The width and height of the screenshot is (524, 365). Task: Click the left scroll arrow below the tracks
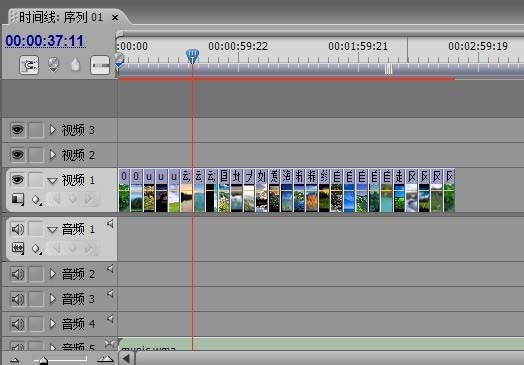point(126,358)
